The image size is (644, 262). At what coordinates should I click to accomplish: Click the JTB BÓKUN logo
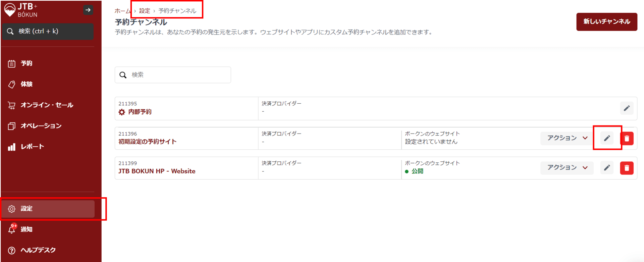coord(21,10)
